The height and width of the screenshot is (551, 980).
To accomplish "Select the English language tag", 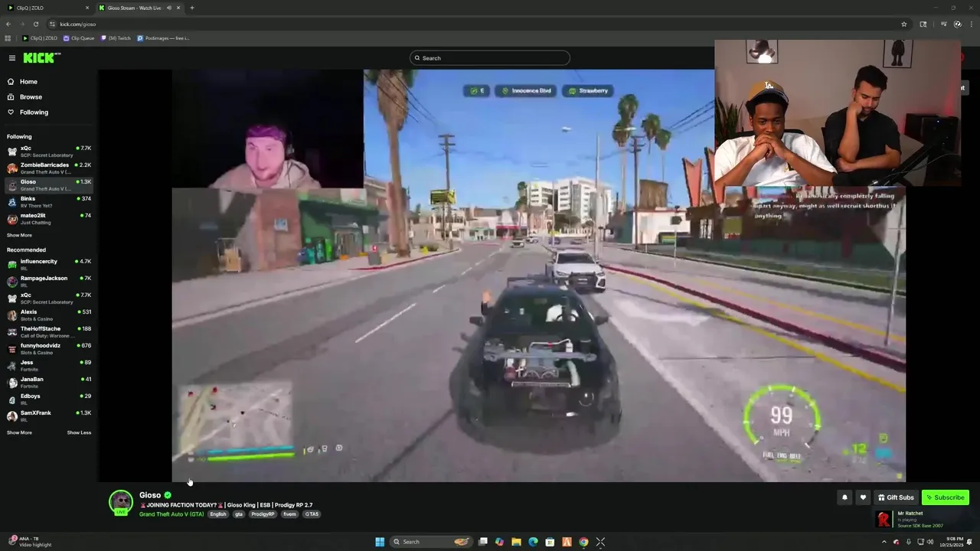I will pos(218,514).
